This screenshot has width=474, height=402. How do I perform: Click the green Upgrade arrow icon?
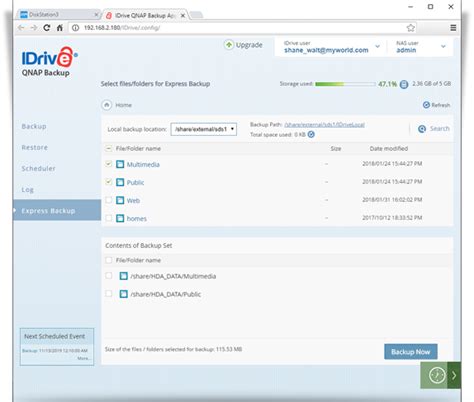pyautogui.click(x=229, y=45)
